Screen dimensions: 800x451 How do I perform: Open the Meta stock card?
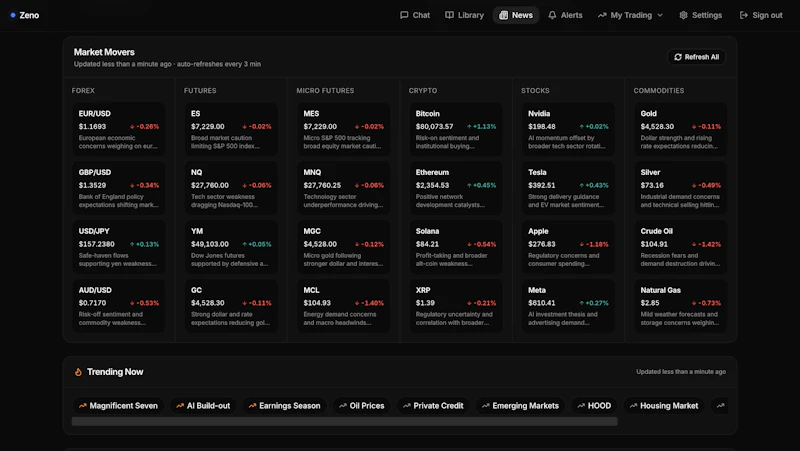[568, 306]
